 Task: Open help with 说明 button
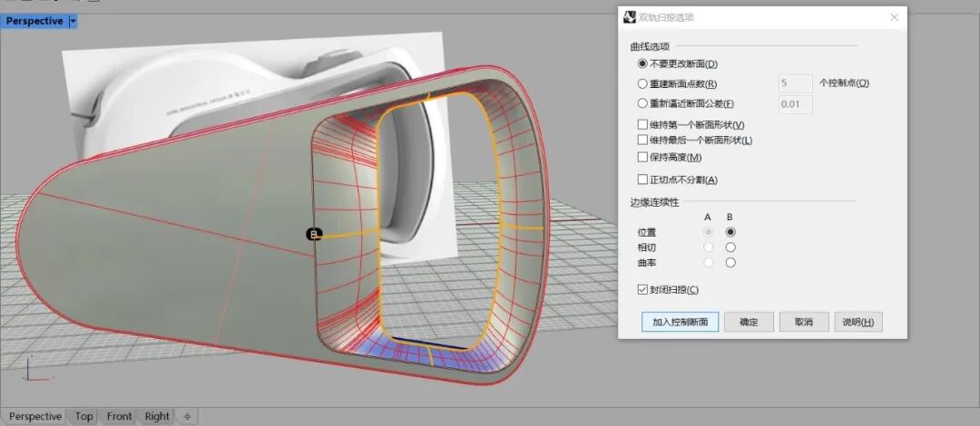click(858, 323)
